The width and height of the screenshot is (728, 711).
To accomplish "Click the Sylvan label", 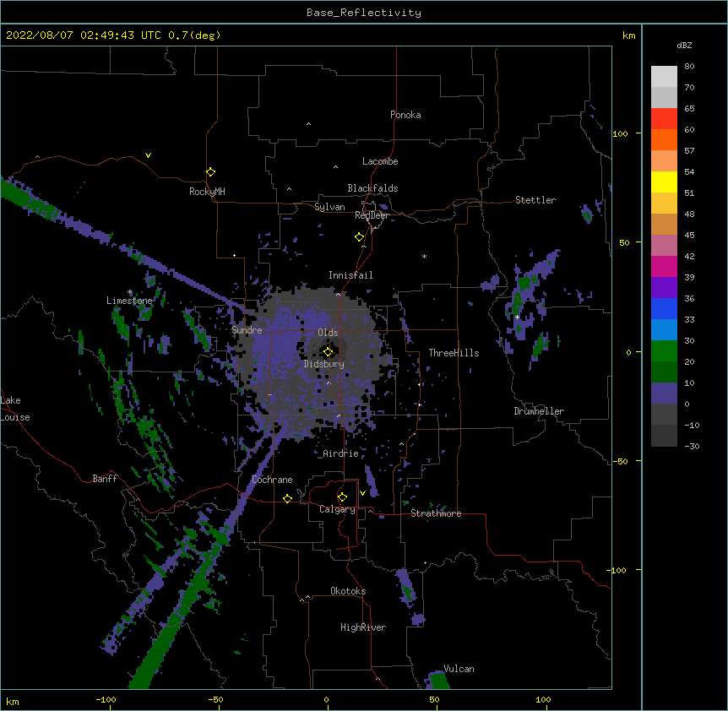I will 329,207.
